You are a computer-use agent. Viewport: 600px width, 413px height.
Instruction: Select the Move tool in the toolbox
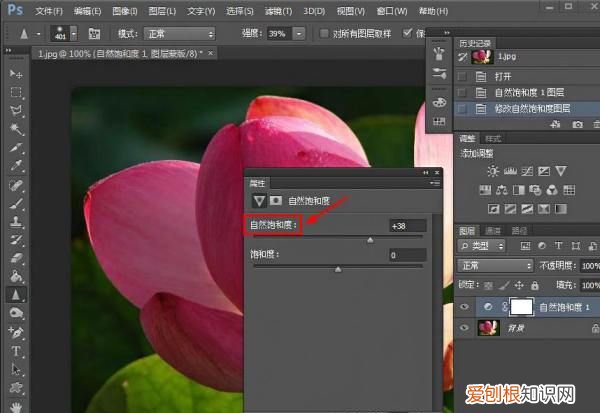14,74
